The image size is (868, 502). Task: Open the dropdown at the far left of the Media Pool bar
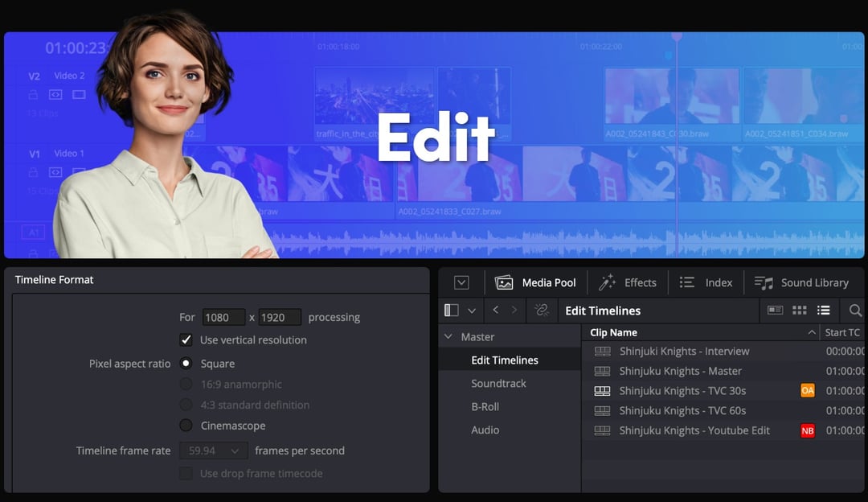pyautogui.click(x=461, y=282)
